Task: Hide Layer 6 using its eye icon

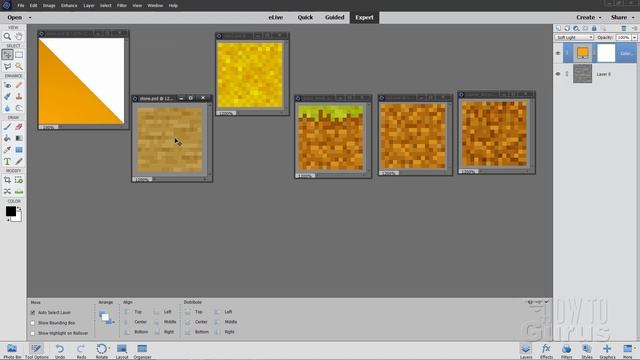Action: click(558, 74)
